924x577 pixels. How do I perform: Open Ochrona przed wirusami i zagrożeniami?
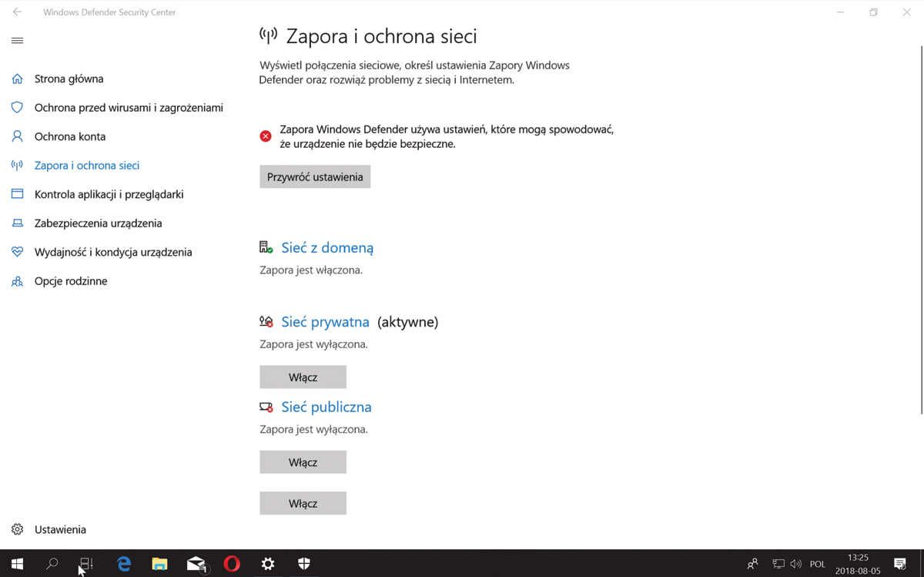coord(129,108)
